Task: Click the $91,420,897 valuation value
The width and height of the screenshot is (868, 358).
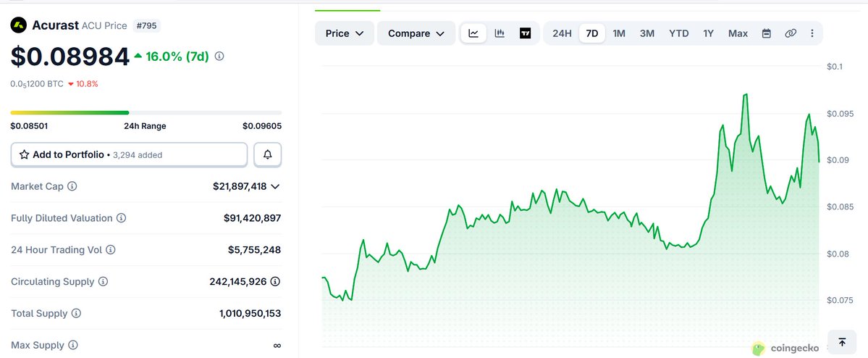Action: coord(253,218)
